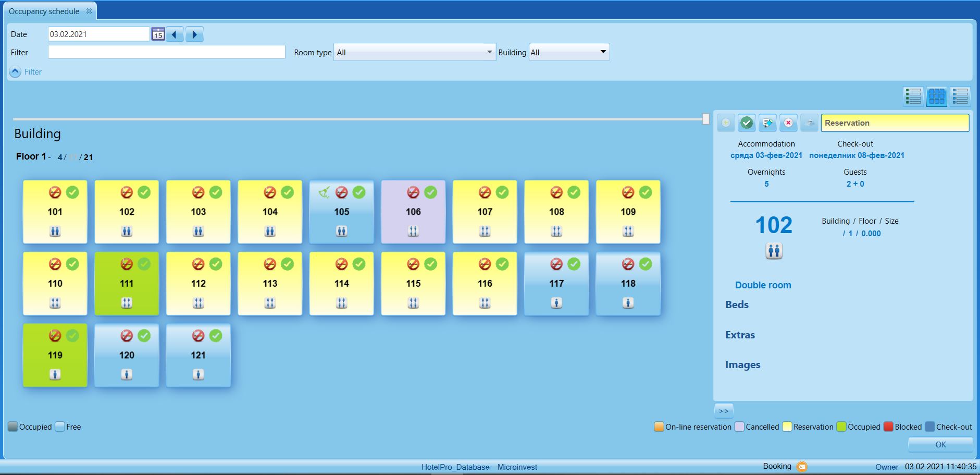This screenshot has width=980, height=475.
Task: Expand the Extras section
Action: click(740, 335)
